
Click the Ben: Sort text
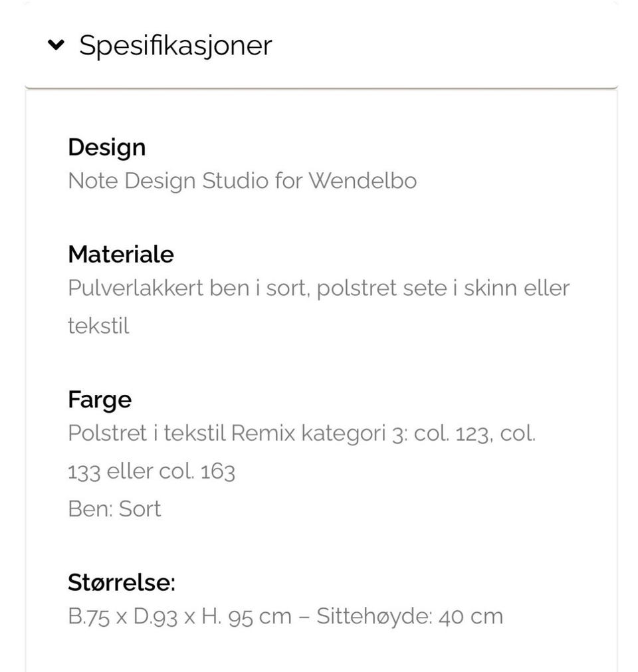coord(114,508)
